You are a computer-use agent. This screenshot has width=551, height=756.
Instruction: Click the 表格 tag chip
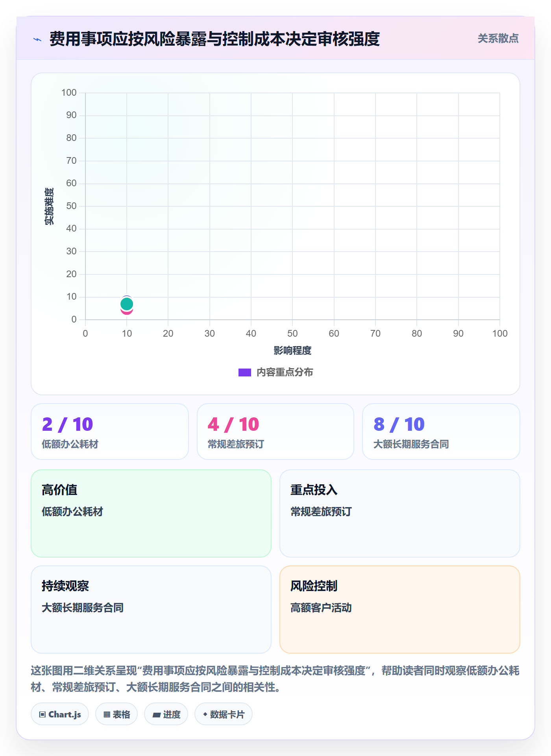click(116, 714)
